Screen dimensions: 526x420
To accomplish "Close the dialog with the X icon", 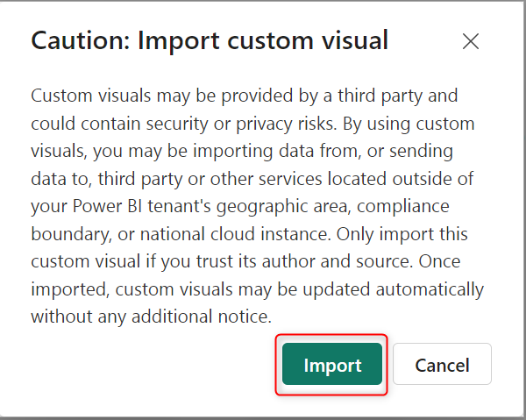I will point(471,41).
